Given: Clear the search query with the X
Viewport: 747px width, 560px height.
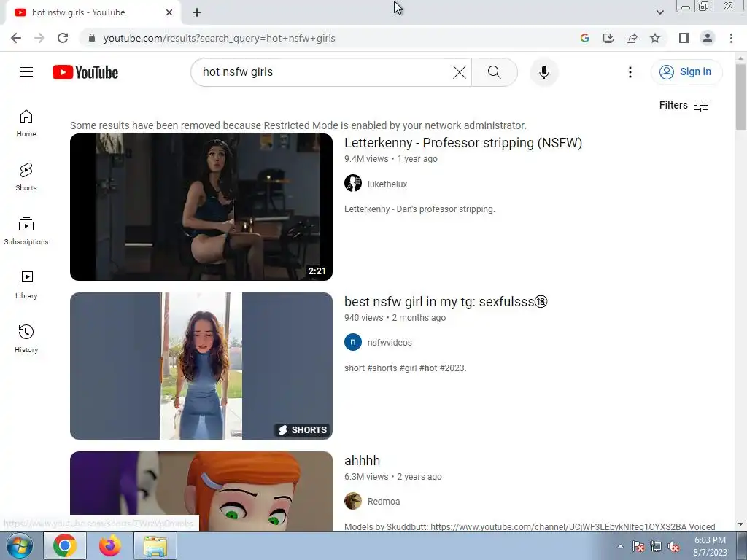Looking at the screenshot, I should click(460, 72).
